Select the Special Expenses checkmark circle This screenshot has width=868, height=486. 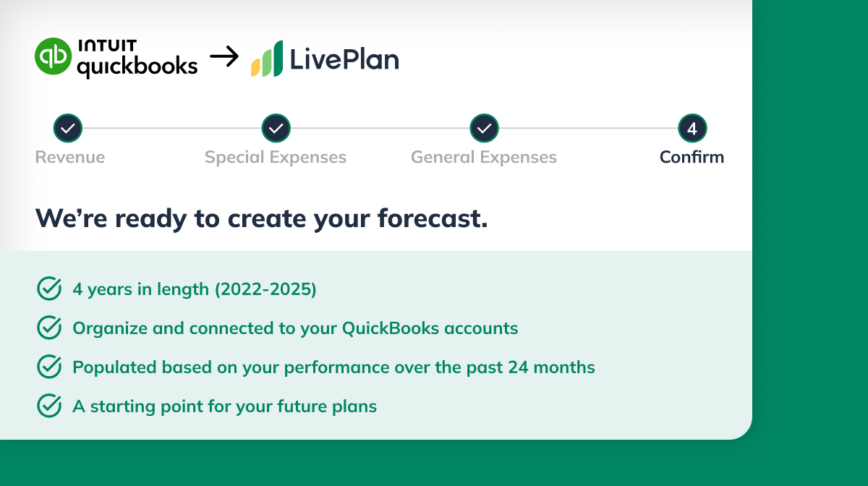coord(276,128)
